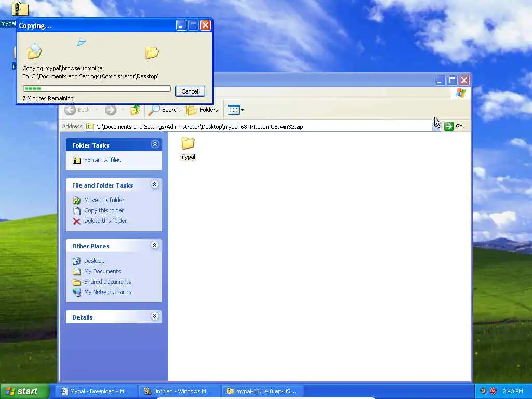The width and height of the screenshot is (532, 399).
Task: Select the mypal zip file on desktop
Action: pyautogui.click(x=20, y=9)
